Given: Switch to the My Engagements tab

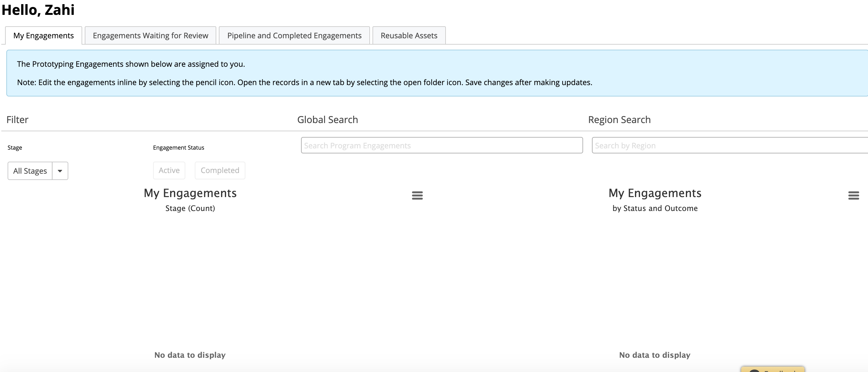Looking at the screenshot, I should pos(43,35).
